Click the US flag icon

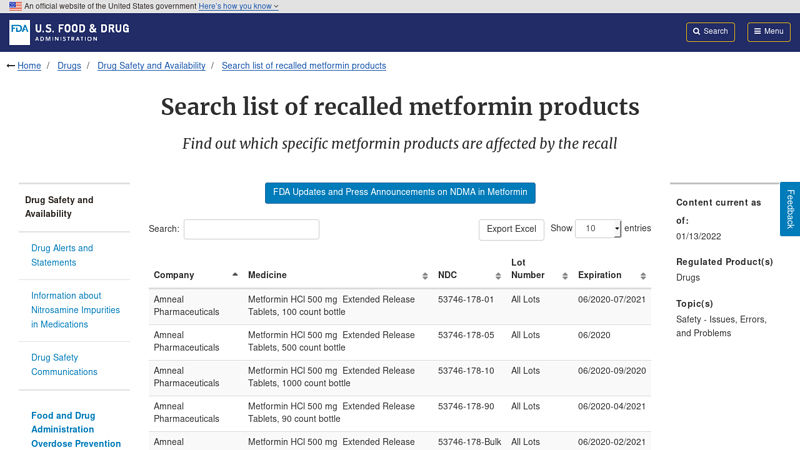pos(15,6)
